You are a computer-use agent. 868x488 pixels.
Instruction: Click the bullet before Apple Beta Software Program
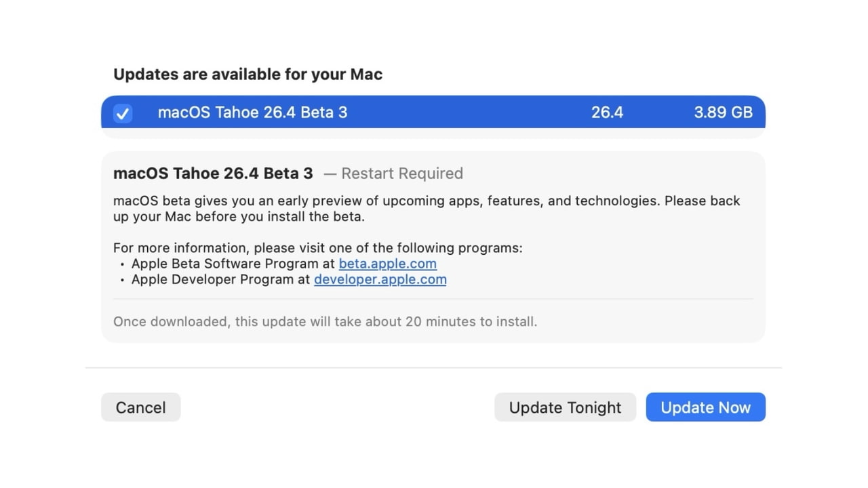tap(122, 264)
